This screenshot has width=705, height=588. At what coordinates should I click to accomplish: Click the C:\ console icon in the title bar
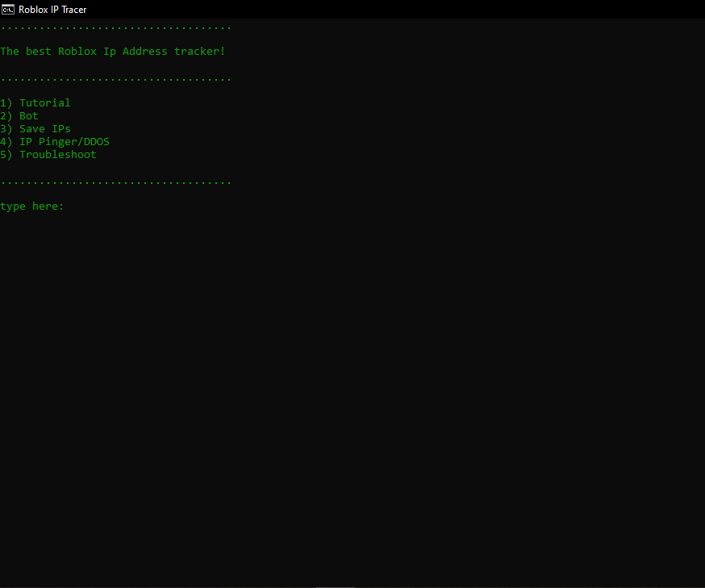[x=8, y=9]
